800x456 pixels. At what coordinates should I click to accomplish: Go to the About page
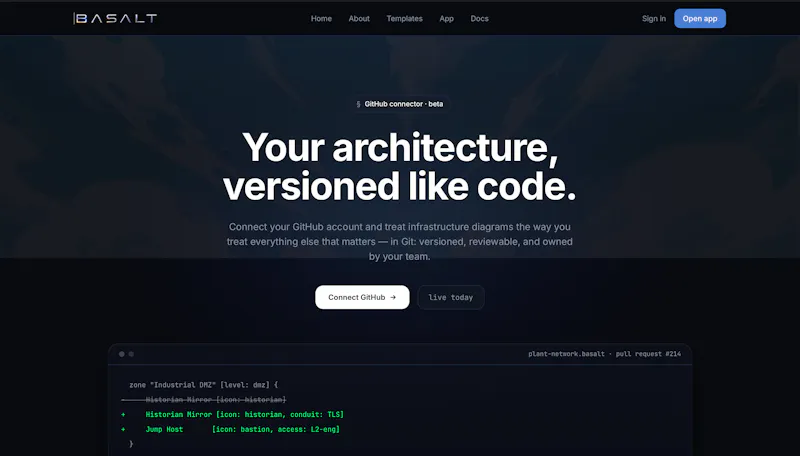point(359,18)
